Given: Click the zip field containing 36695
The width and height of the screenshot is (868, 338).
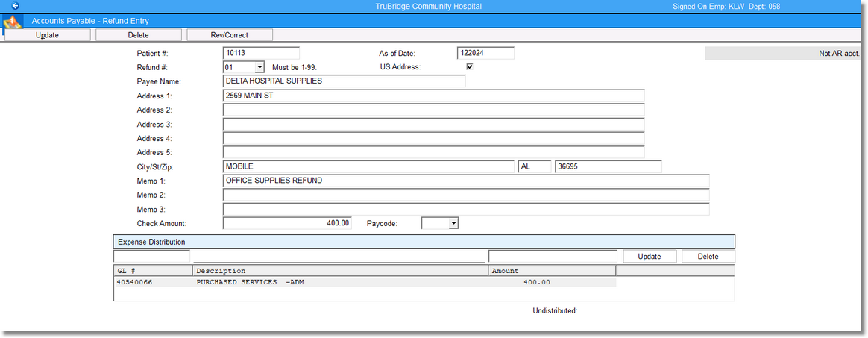Looking at the screenshot, I should pos(608,166).
